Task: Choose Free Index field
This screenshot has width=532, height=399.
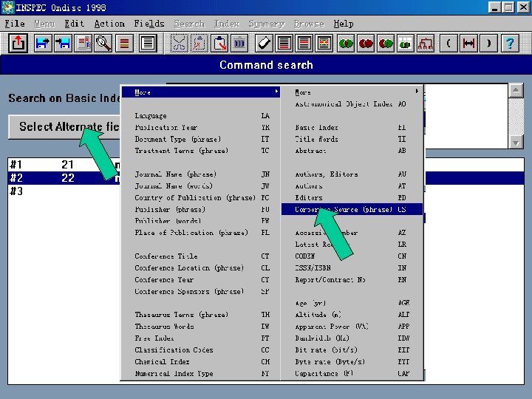Action: (x=201, y=338)
